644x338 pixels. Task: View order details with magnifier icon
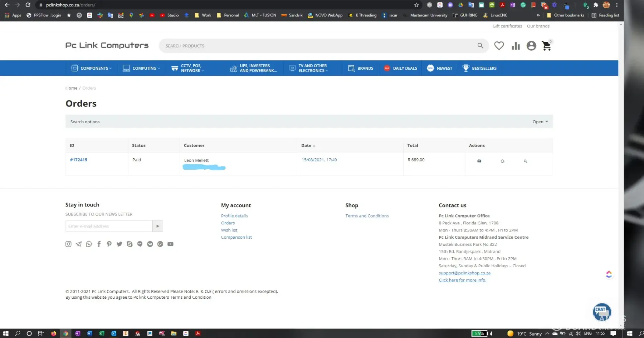pyautogui.click(x=525, y=161)
